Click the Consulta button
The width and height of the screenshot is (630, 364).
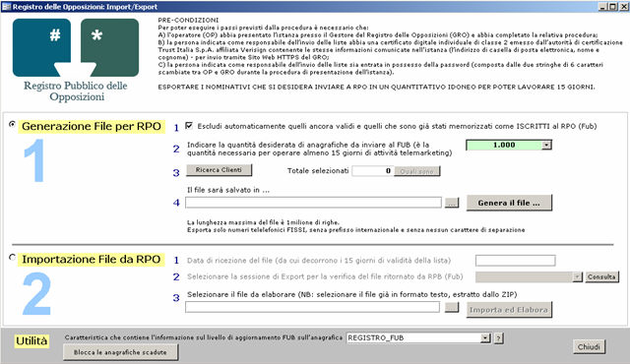click(601, 276)
